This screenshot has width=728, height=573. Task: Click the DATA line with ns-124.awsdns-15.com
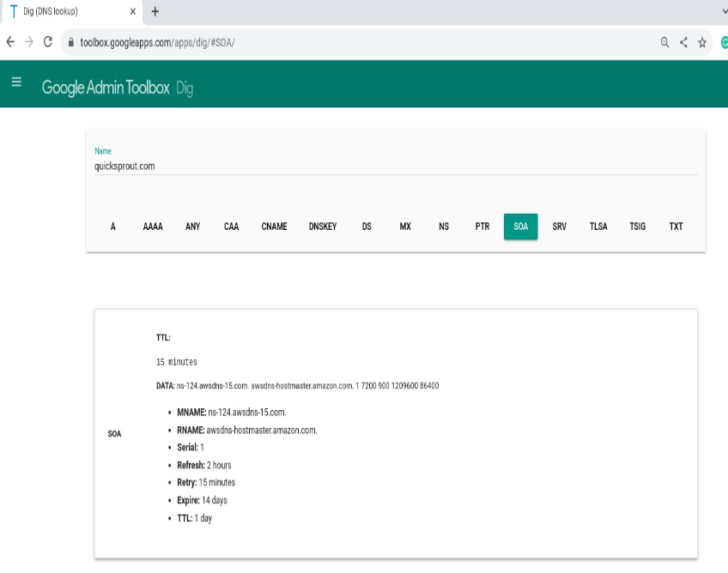297,385
